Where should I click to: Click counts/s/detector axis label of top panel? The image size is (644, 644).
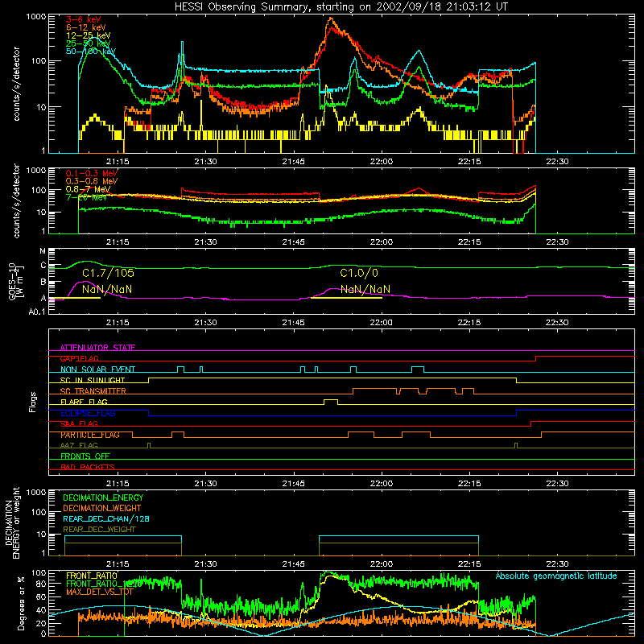(x=16, y=84)
